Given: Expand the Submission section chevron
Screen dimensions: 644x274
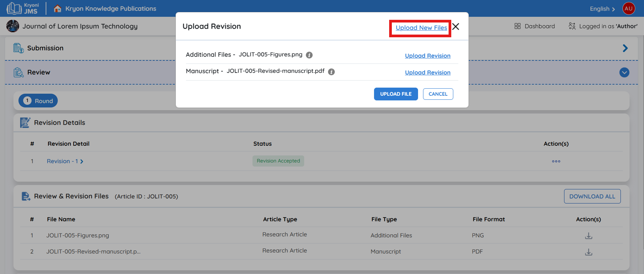Looking at the screenshot, I should tap(625, 48).
